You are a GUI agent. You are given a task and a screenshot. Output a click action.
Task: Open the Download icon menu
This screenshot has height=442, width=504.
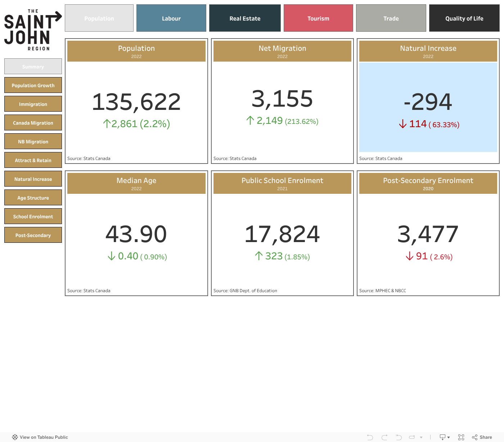pyautogui.click(x=445, y=437)
